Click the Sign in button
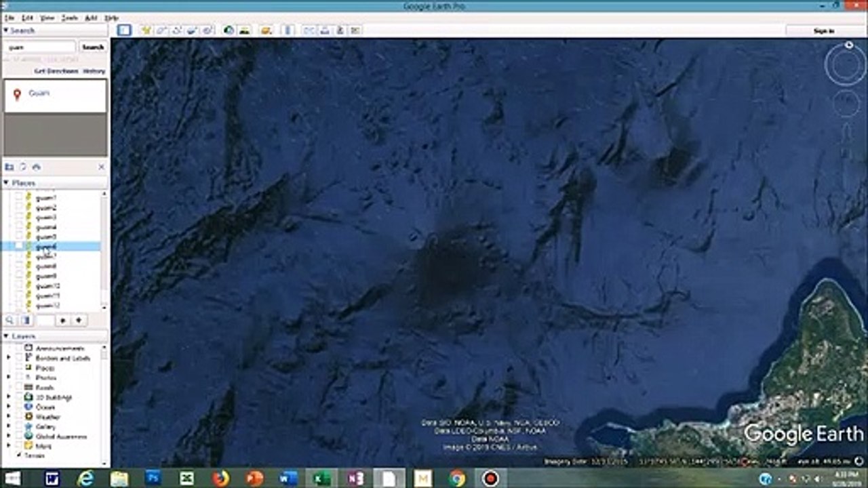 click(823, 30)
